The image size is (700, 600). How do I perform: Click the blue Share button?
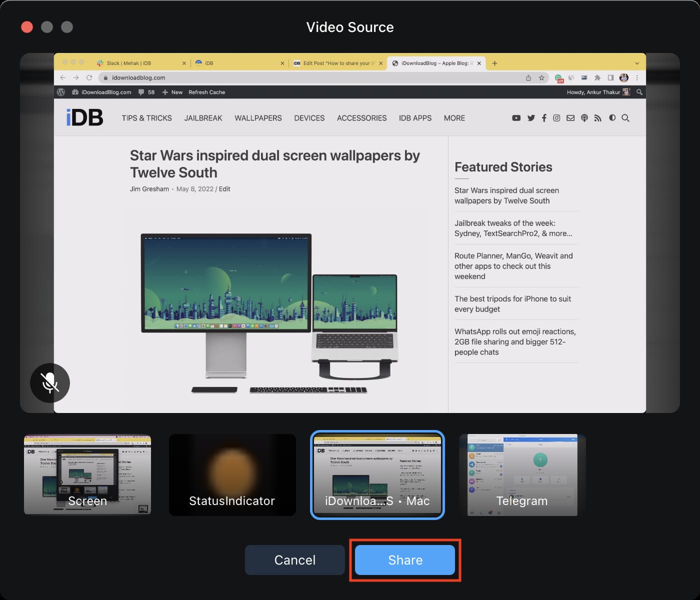pos(405,560)
